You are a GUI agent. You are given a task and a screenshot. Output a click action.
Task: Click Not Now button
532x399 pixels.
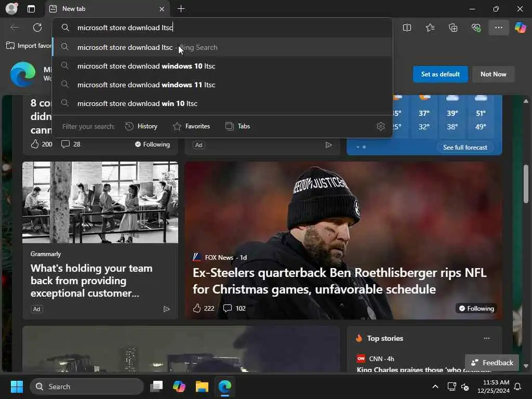click(493, 74)
